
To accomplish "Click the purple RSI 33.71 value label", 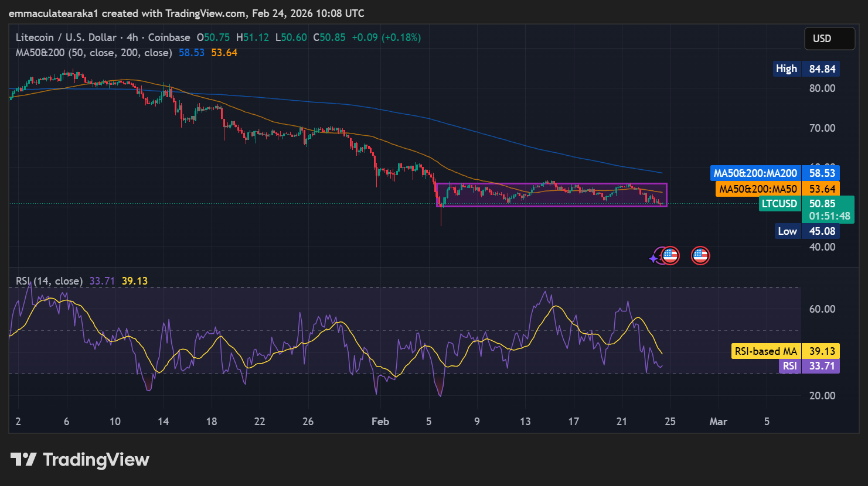I will point(809,366).
